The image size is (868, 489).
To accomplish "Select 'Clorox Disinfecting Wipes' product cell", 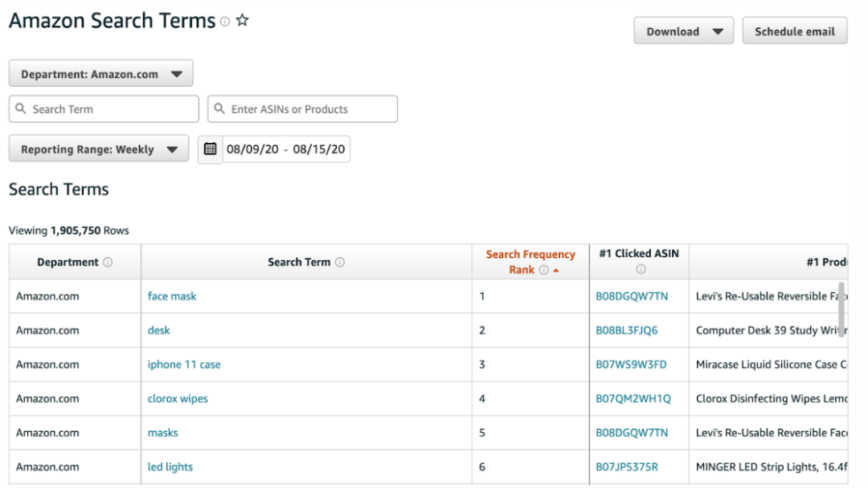I will (x=769, y=399).
